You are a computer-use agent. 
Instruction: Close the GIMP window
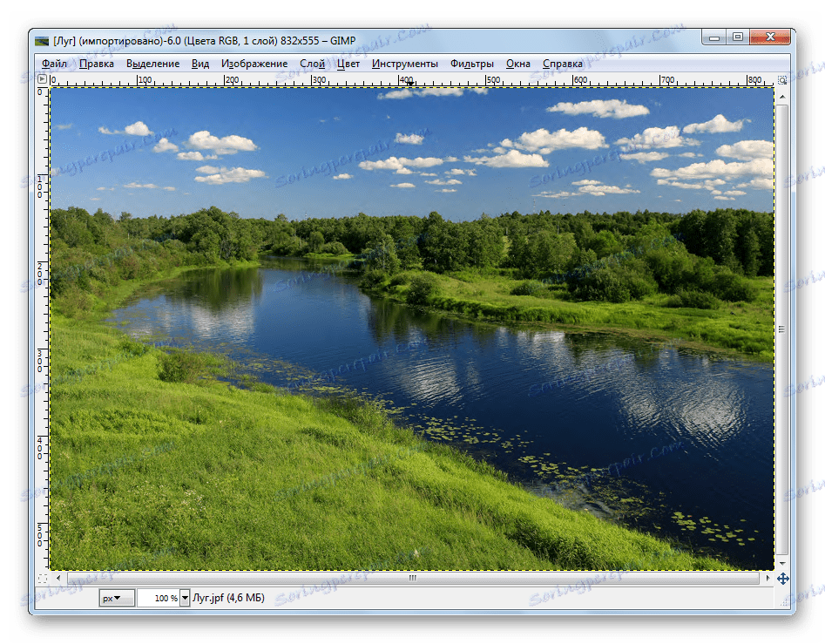[770, 37]
